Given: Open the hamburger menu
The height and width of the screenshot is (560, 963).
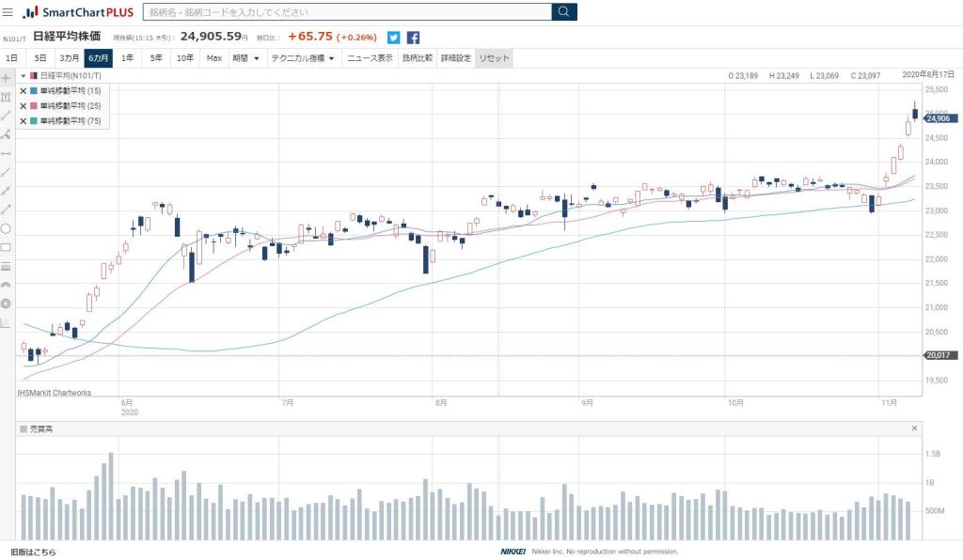Looking at the screenshot, I should pyautogui.click(x=8, y=12).
